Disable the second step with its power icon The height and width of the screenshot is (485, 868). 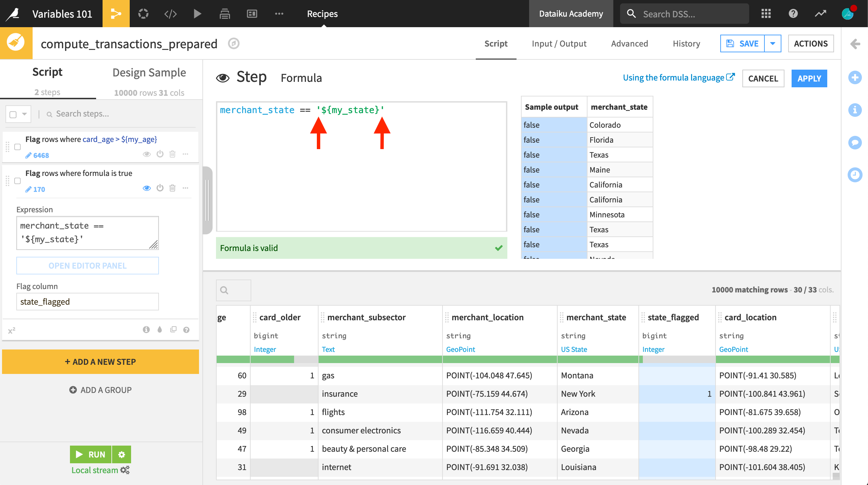click(160, 188)
